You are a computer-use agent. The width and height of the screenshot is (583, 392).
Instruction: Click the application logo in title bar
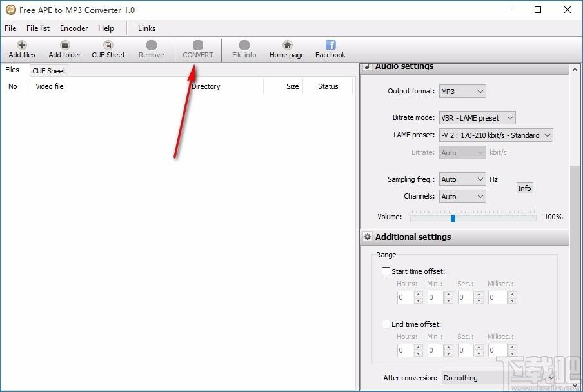click(x=11, y=10)
